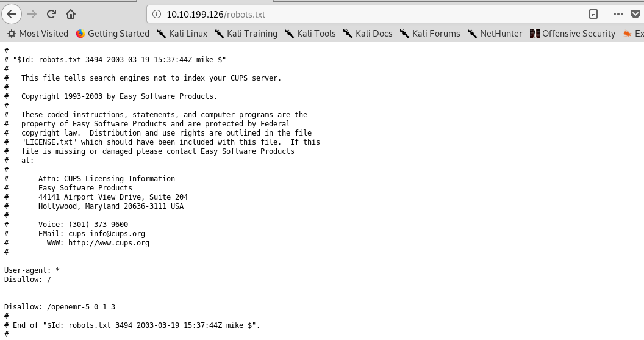Click the forward navigation arrow
644x340 pixels.
pos(32,13)
